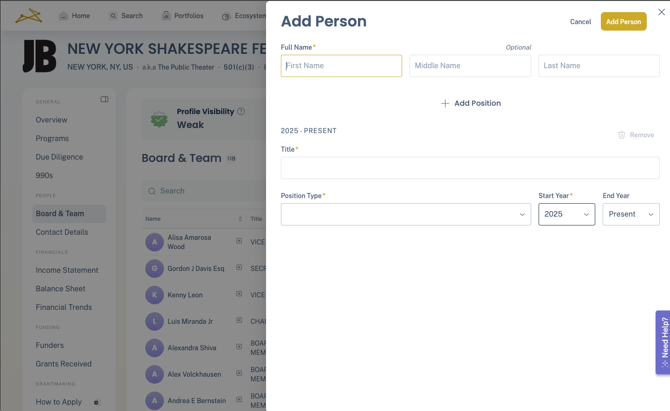Expand the Start Year dropdown showing 2025
The image size is (670, 411).
(x=566, y=214)
